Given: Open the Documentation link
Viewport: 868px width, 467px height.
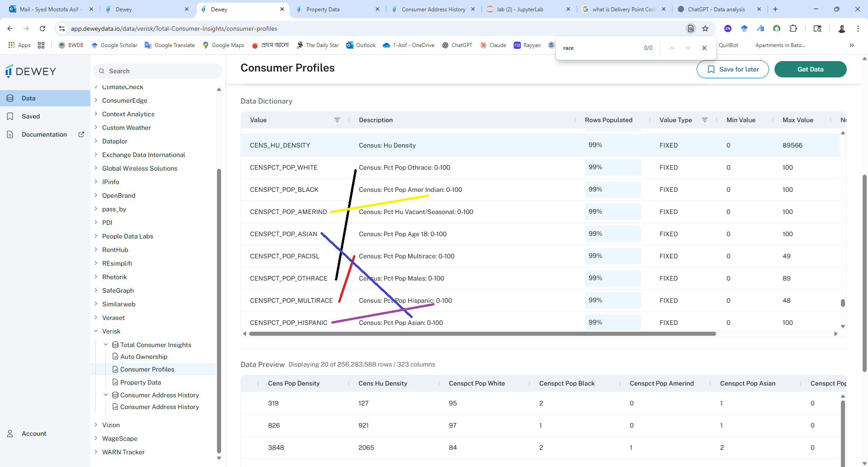Looking at the screenshot, I should point(44,134).
